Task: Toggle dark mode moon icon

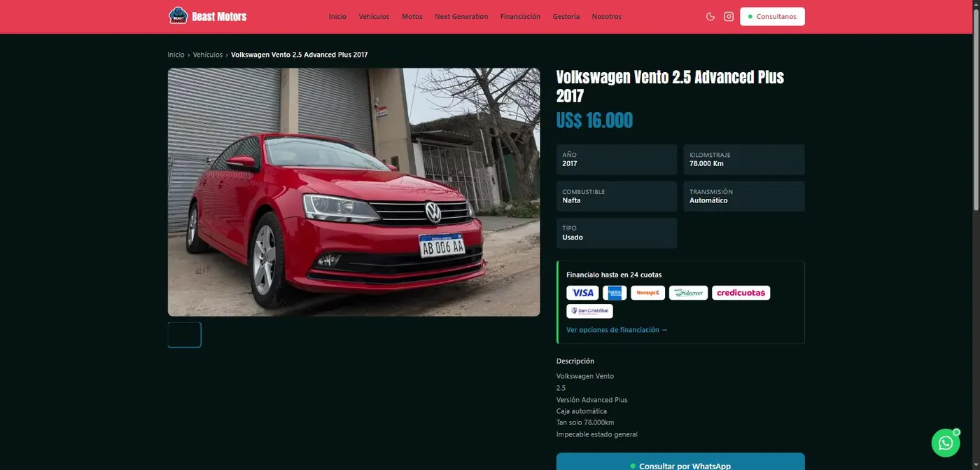Action: (x=710, y=16)
